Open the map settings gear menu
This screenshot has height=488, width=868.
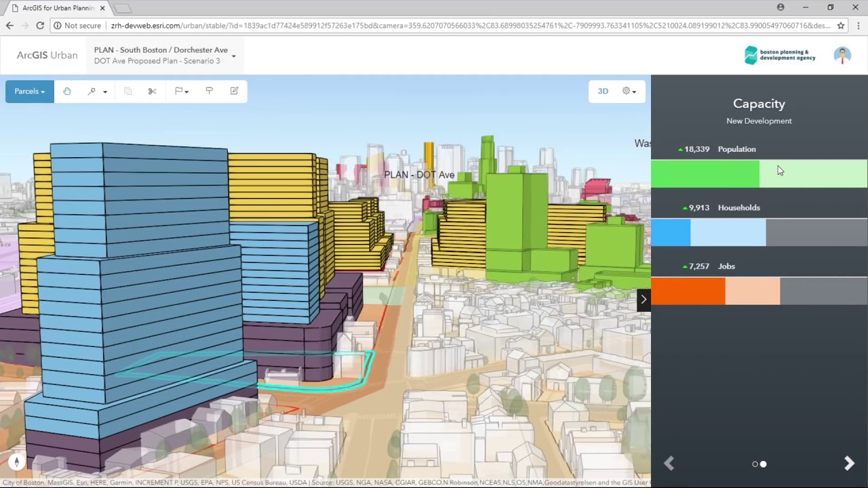(629, 91)
